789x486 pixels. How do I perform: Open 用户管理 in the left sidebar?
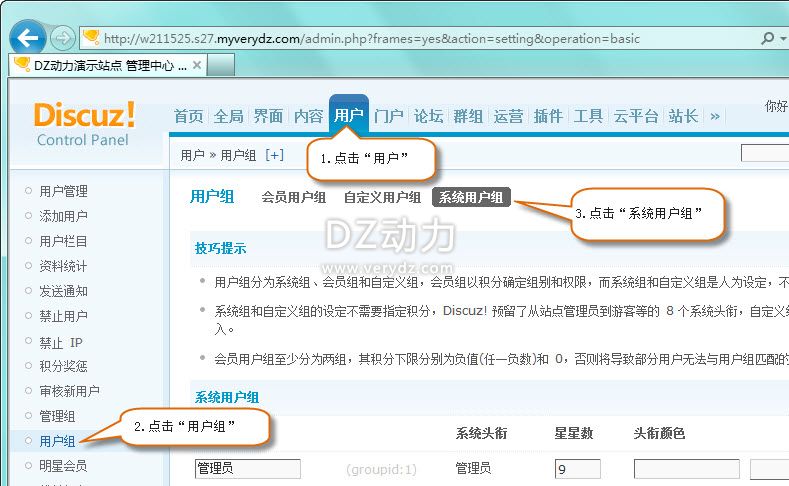tap(63, 191)
